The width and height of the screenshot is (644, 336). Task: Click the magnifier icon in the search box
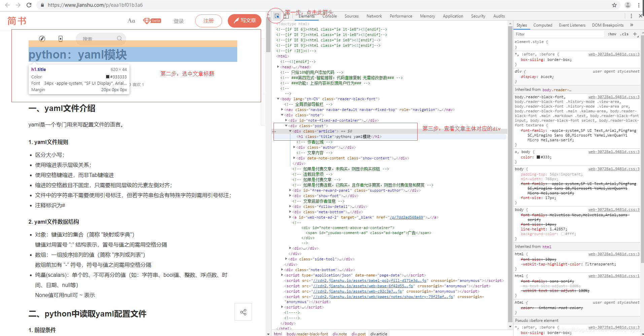119,38
